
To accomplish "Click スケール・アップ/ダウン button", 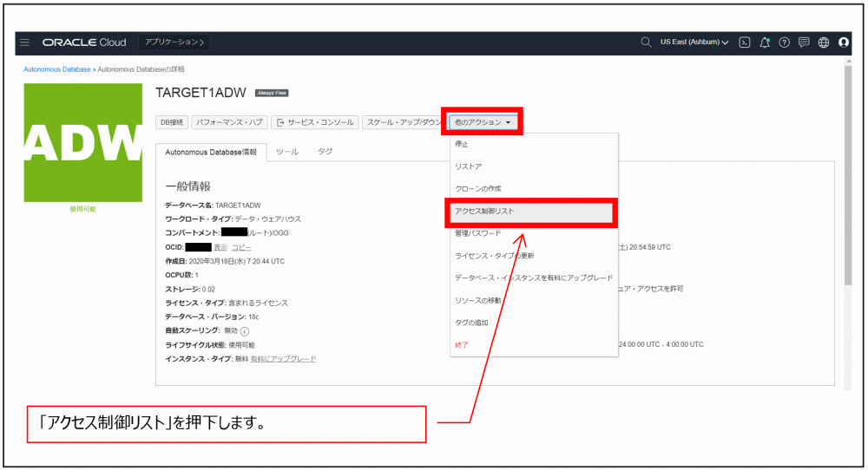I will [404, 122].
